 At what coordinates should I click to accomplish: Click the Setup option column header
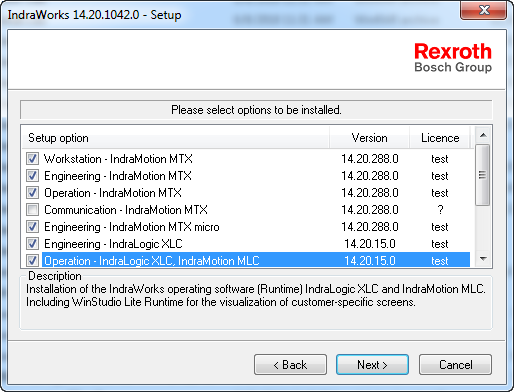176,138
